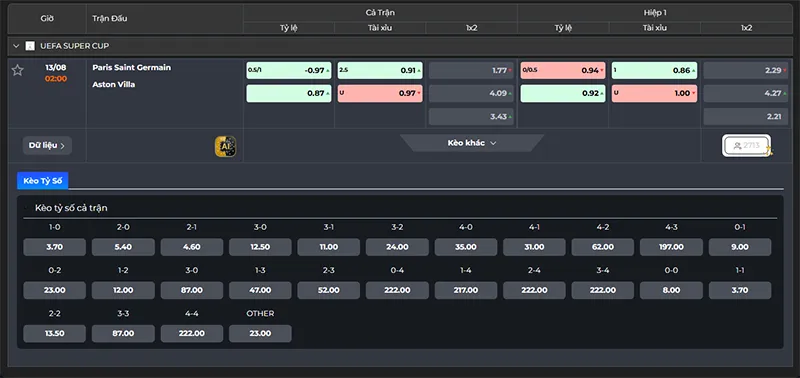The height and width of the screenshot is (378, 800).
Task: Bet correct score 2-3 at 52.00
Action: click(x=329, y=290)
